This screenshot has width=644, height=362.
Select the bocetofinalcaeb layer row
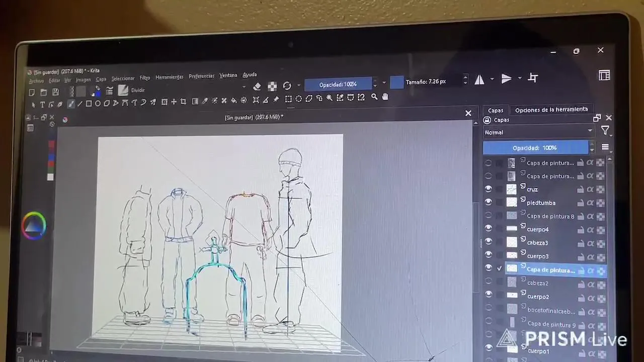(545, 310)
